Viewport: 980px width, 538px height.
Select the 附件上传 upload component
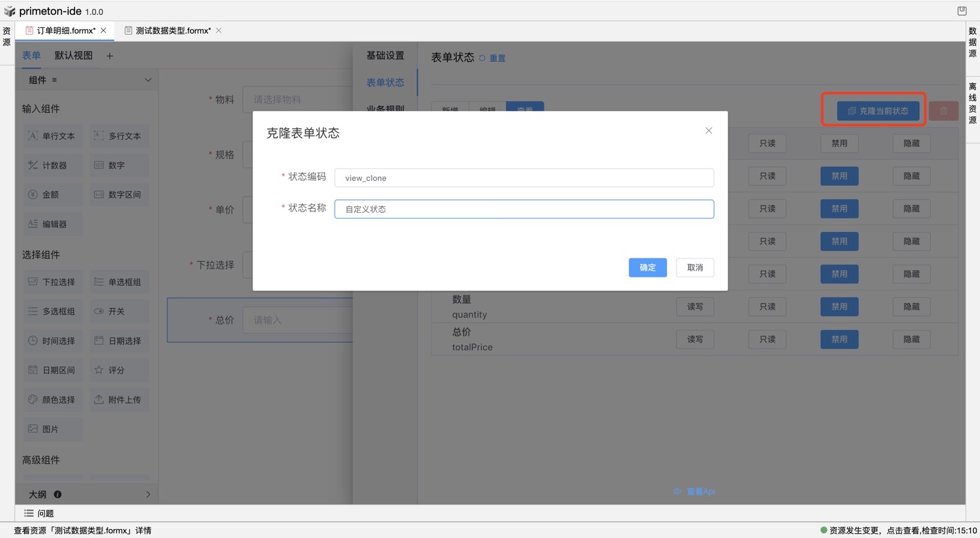pos(99,400)
